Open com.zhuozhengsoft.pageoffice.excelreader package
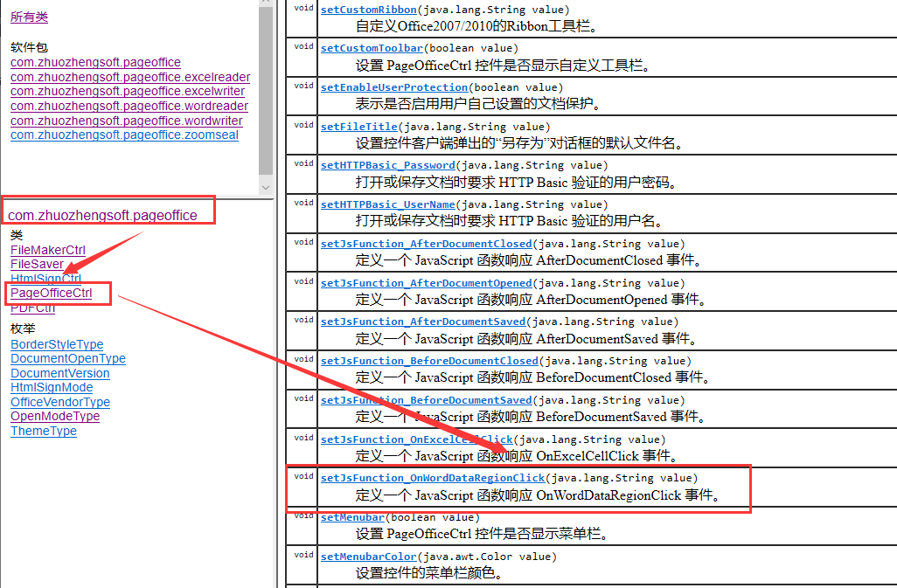 (x=130, y=77)
